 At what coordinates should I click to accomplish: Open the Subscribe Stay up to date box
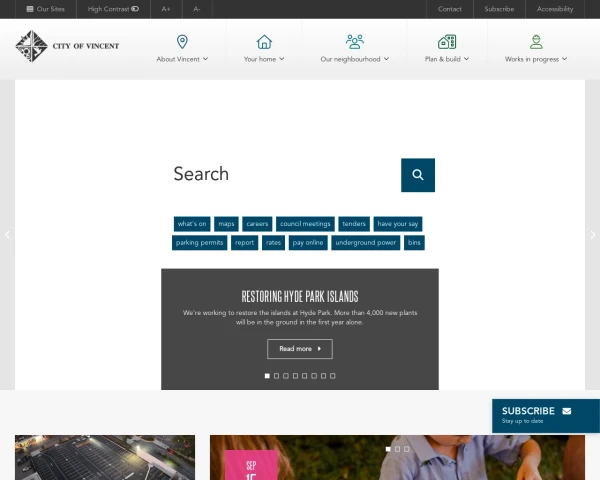pos(546,416)
